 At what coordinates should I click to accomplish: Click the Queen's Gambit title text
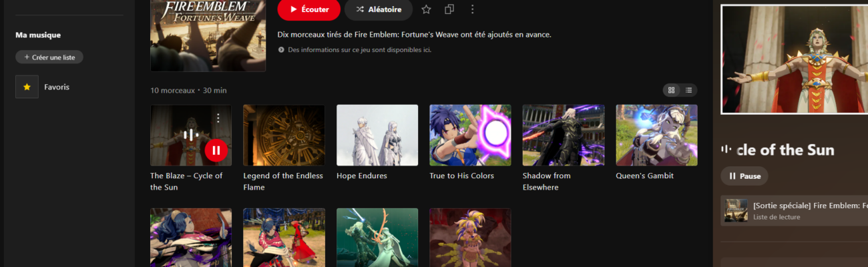point(644,176)
